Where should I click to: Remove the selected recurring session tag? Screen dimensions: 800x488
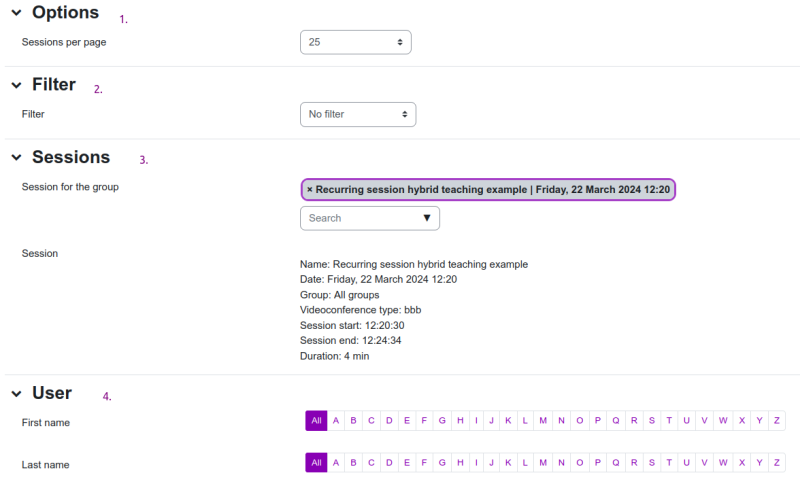pos(310,189)
